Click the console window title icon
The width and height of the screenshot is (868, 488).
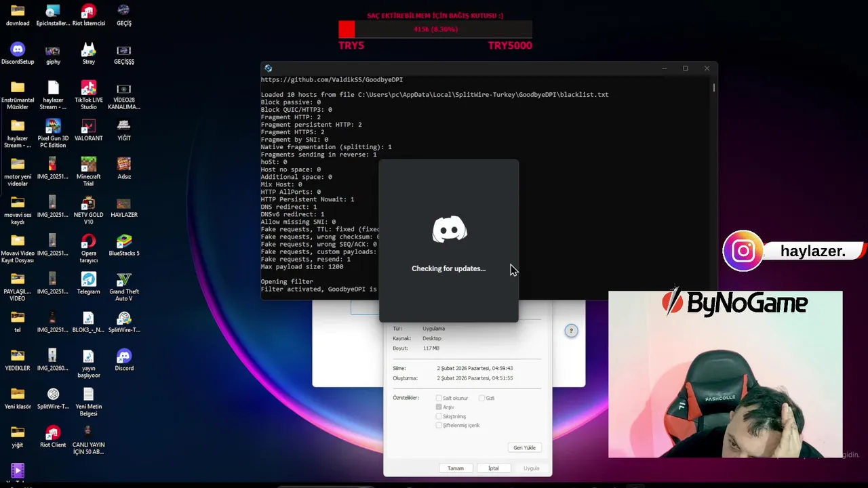pyautogui.click(x=269, y=68)
